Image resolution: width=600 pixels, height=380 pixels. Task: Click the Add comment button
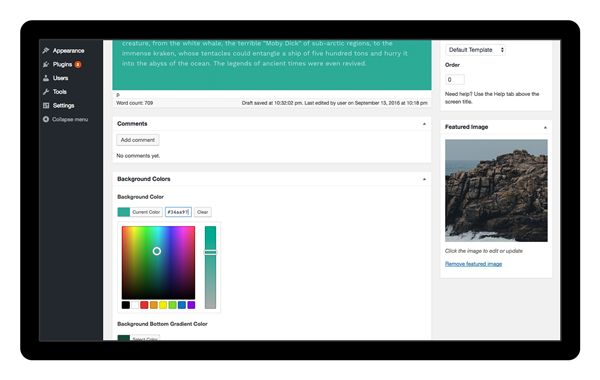tap(138, 140)
